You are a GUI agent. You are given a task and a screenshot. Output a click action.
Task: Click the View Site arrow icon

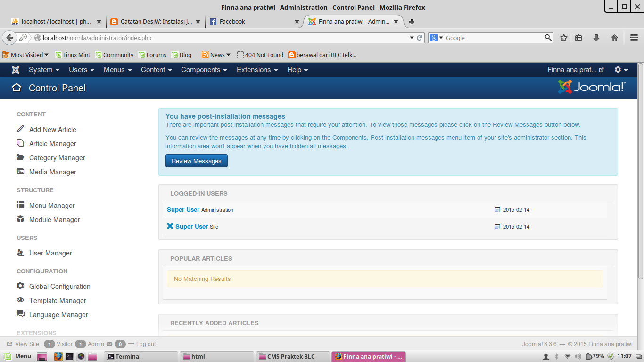coord(9,344)
